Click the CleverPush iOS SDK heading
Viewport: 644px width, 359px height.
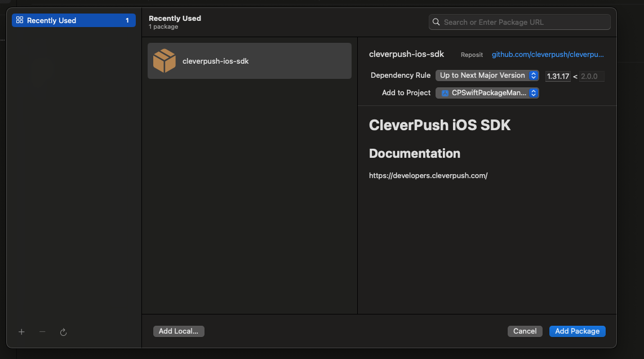coord(439,125)
